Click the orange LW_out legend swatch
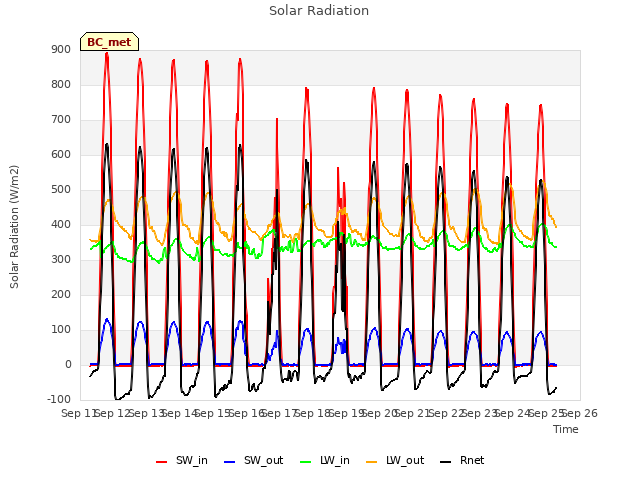 [x=371, y=462]
